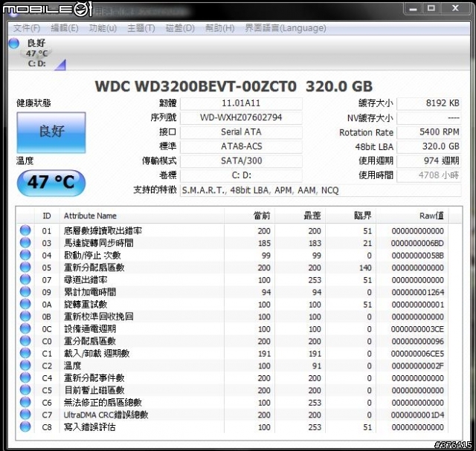476x451 pixels.
Task: Open the 主題(T) menu
Action: click(141, 28)
